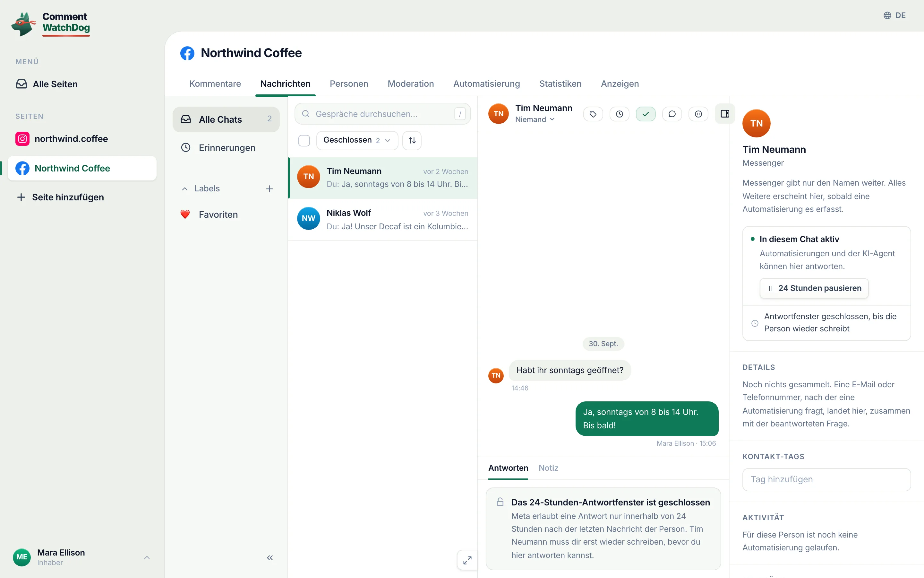Image resolution: width=924 pixels, height=578 pixels.
Task: Open Alle Seiten inbox
Action: tap(82, 84)
